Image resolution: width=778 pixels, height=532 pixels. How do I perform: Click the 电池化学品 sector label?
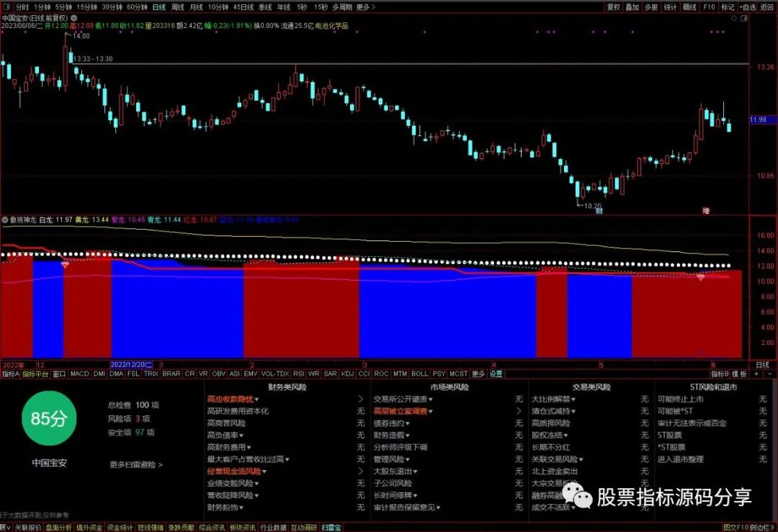tap(332, 26)
